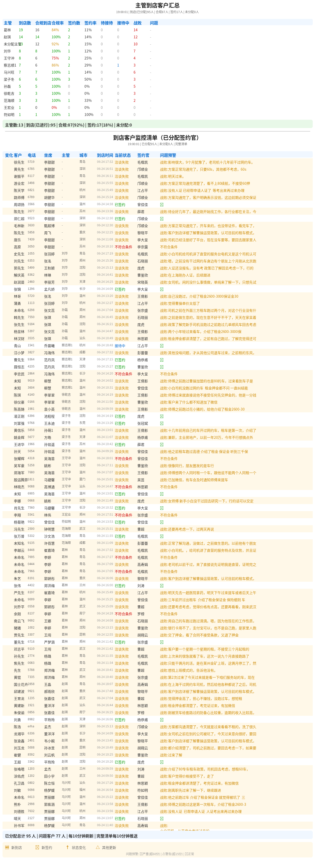315x868 pixels.
Task: Click the green icon in 董先生 row
Action: 162,642
